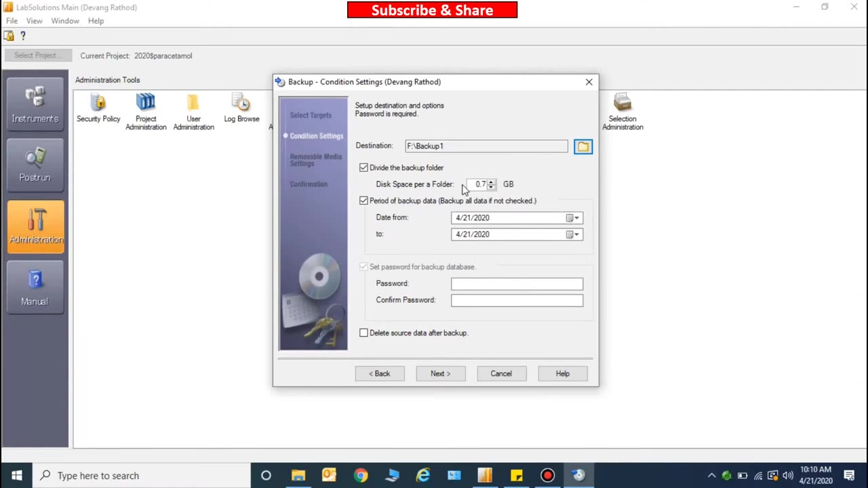Viewport: 868px width, 488px height.
Task: Click Help button in Backup dialog
Action: [563, 373]
